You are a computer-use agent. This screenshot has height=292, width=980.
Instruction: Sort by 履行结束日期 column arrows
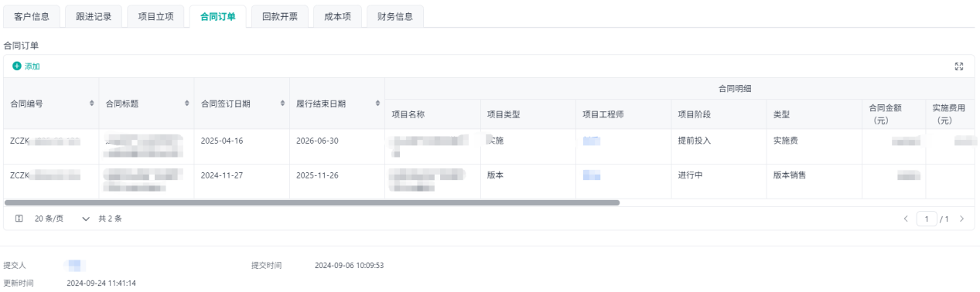click(377, 104)
